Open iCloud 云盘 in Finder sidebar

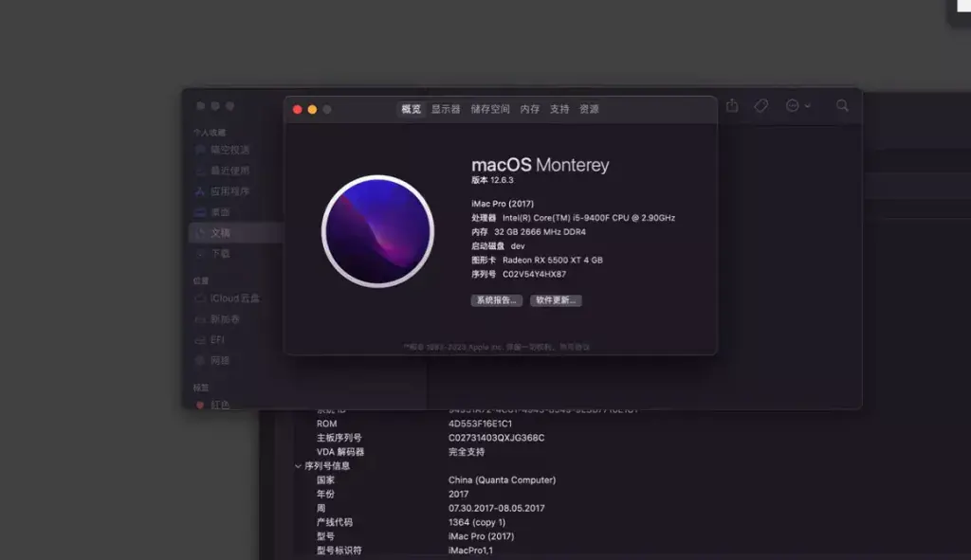235,298
